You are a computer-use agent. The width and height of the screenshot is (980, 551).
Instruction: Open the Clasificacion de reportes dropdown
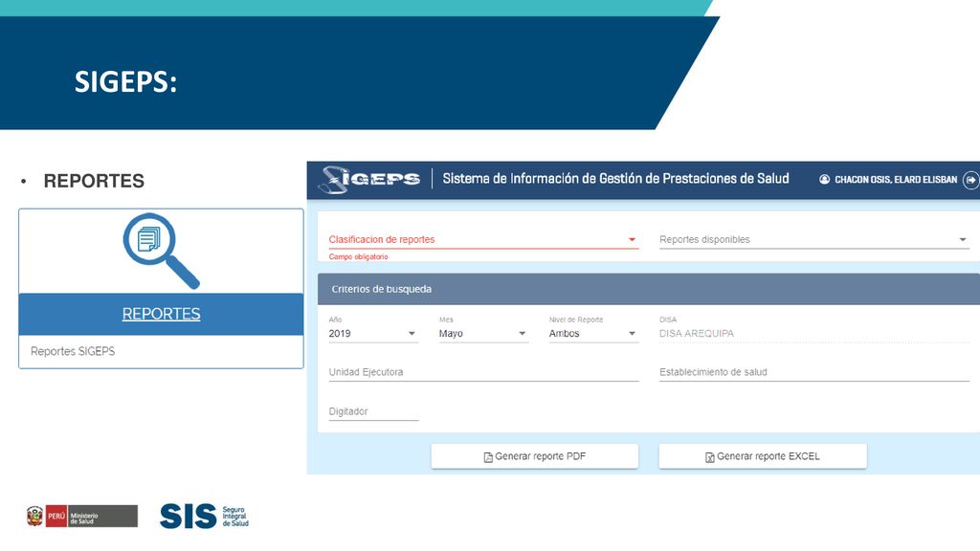(x=483, y=239)
